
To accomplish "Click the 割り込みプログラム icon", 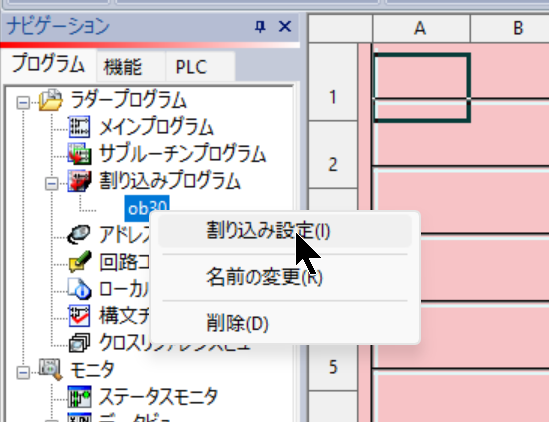I will click(79, 181).
